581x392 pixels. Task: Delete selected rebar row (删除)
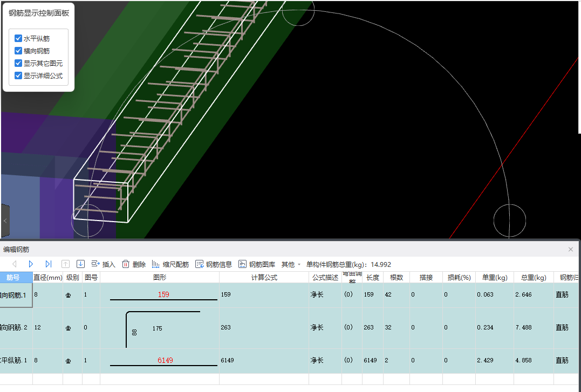tap(134, 264)
